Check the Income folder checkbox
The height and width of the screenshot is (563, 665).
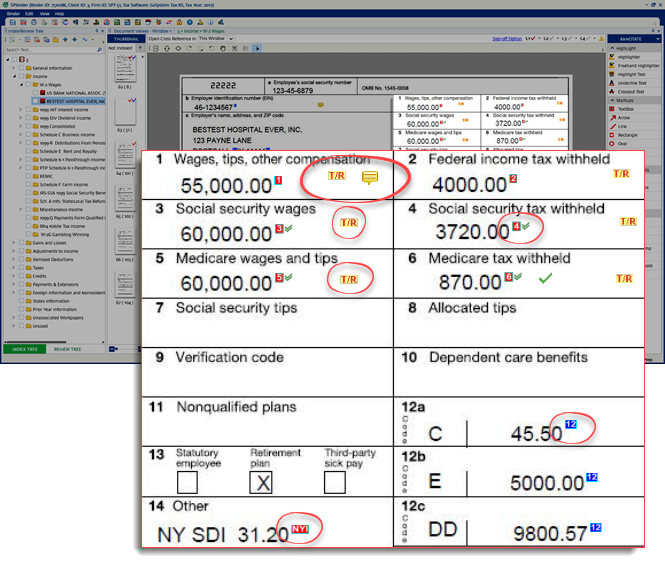(x=22, y=76)
